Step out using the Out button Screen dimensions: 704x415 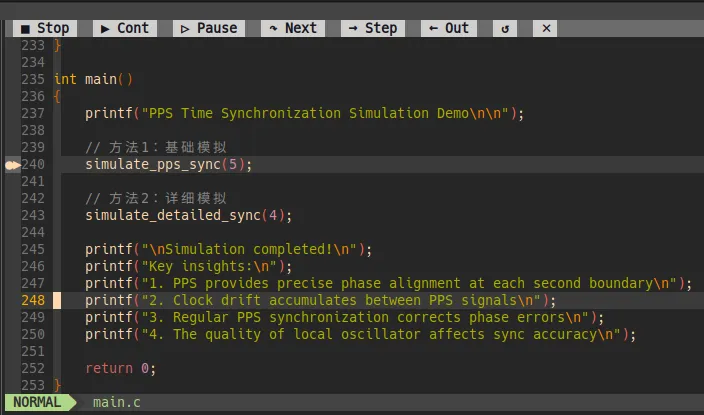pyautogui.click(x=449, y=28)
